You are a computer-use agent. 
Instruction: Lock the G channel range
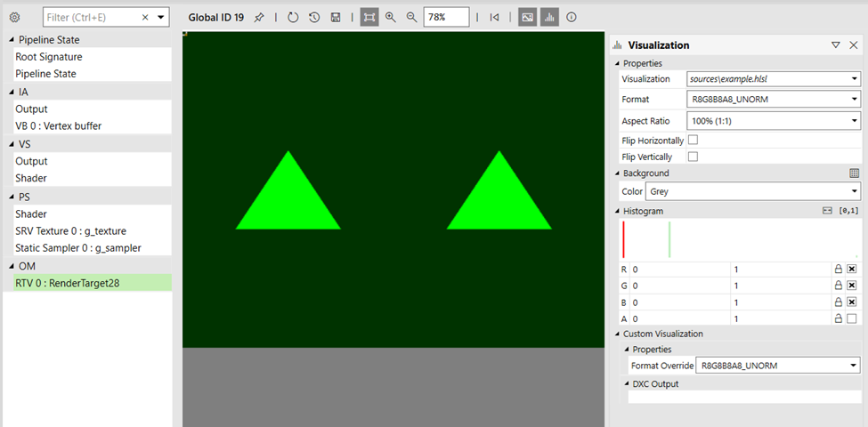(838, 286)
